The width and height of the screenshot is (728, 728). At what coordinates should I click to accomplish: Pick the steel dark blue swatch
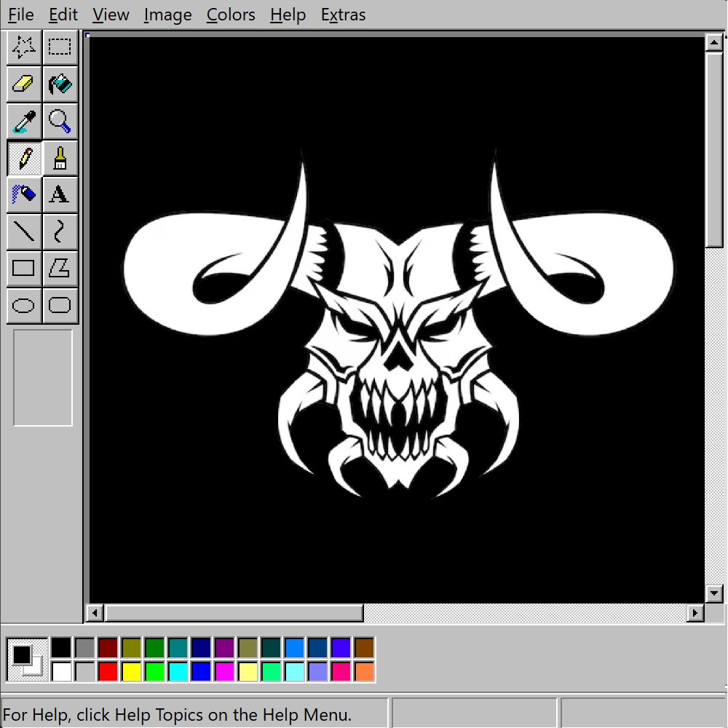318,648
